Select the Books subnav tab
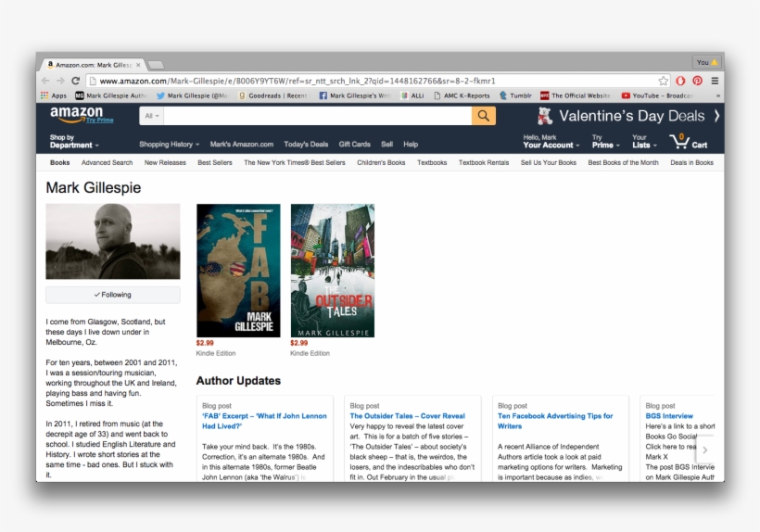The height and width of the screenshot is (532, 760). tap(59, 163)
